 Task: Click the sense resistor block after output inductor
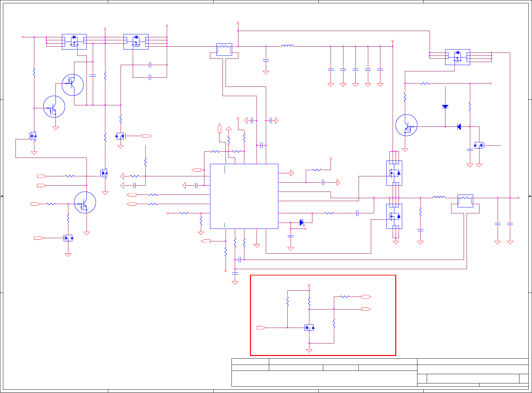tap(465, 201)
